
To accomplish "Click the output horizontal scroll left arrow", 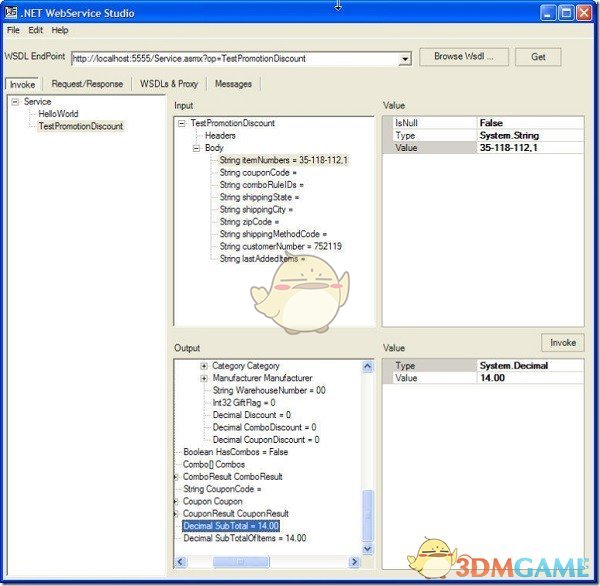I will 181,562.
